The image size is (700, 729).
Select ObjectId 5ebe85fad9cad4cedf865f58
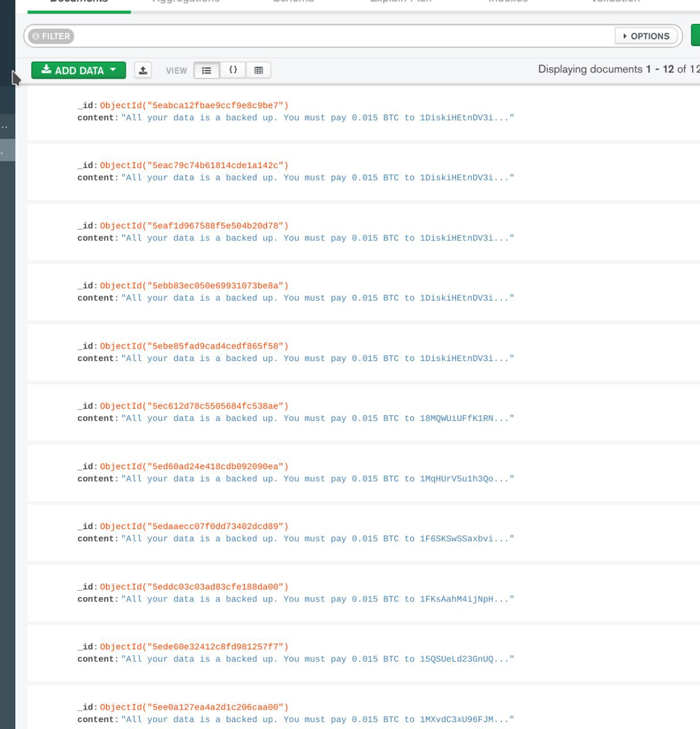(x=194, y=346)
